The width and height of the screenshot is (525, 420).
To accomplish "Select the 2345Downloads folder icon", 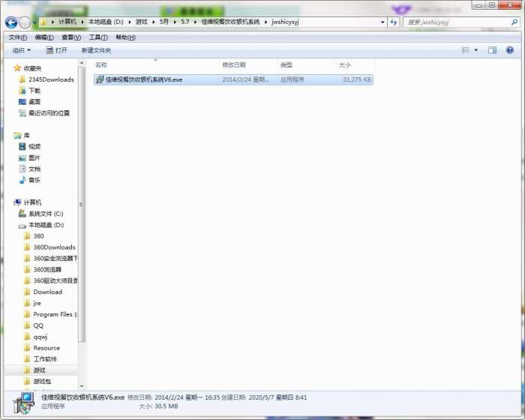I will pos(22,79).
